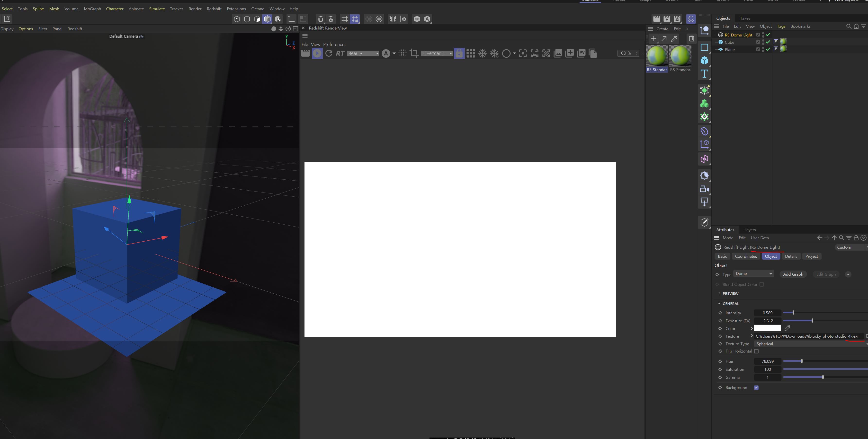Click the Attributes lock icon
The width and height of the screenshot is (868, 439).
[x=856, y=238]
